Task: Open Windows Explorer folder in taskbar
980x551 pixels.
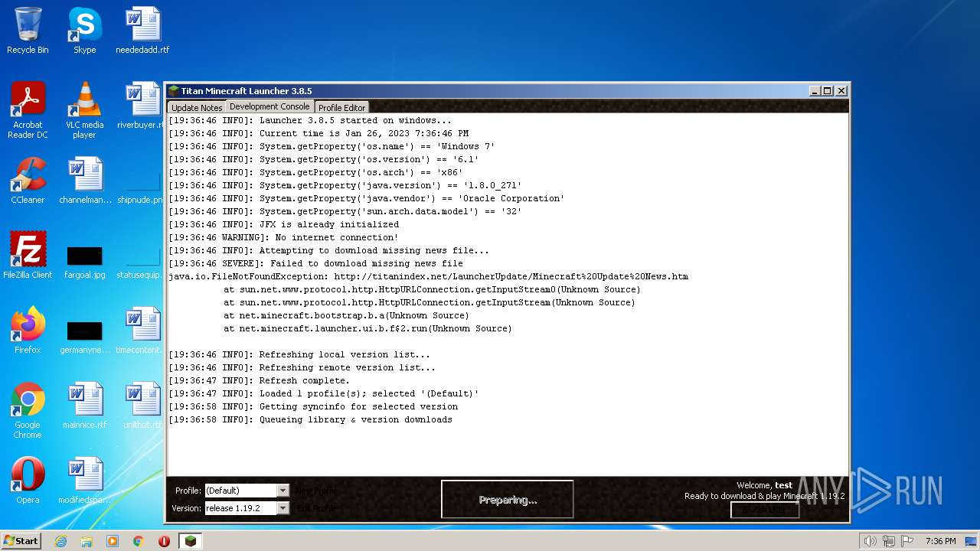Action: coord(87,541)
